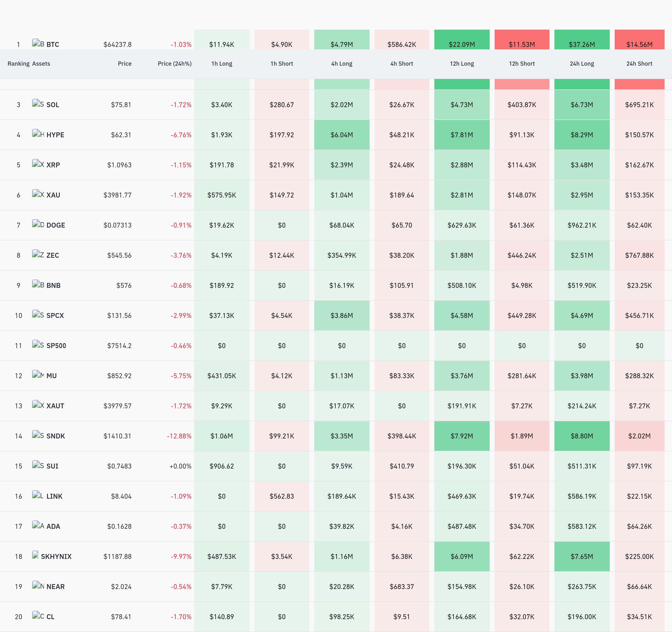
Task: Sort table by 24h Short header
Action: point(639,63)
